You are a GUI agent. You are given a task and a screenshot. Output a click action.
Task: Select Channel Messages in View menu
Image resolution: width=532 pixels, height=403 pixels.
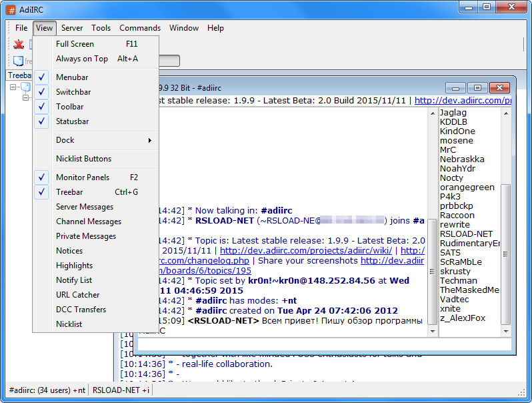[x=96, y=221]
